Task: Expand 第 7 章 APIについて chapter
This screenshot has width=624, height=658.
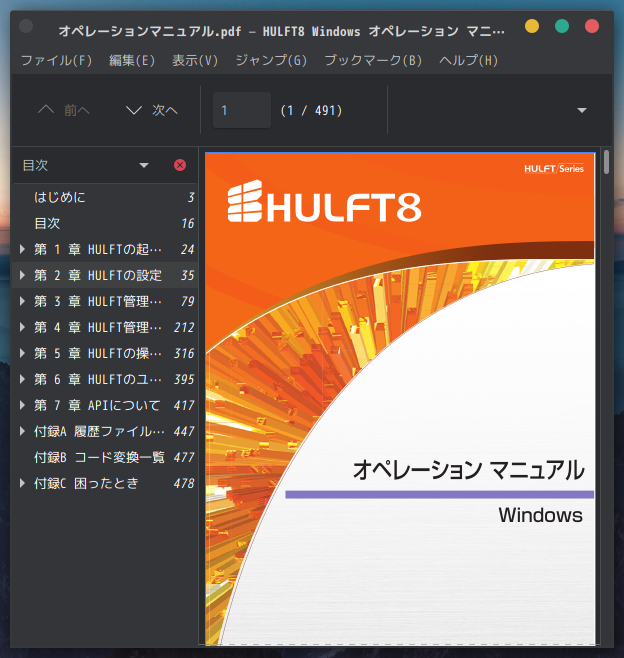Action: coord(22,405)
